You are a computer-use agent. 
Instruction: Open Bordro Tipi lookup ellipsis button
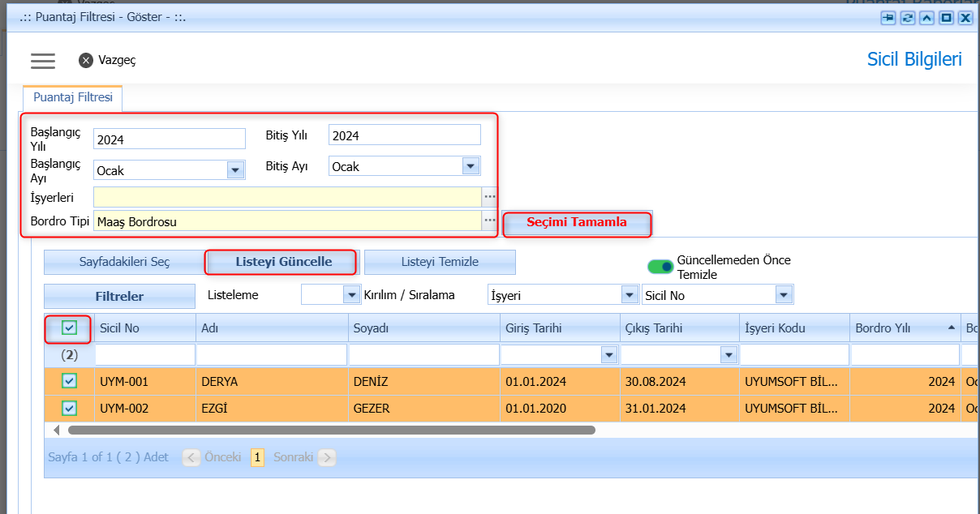tap(489, 221)
